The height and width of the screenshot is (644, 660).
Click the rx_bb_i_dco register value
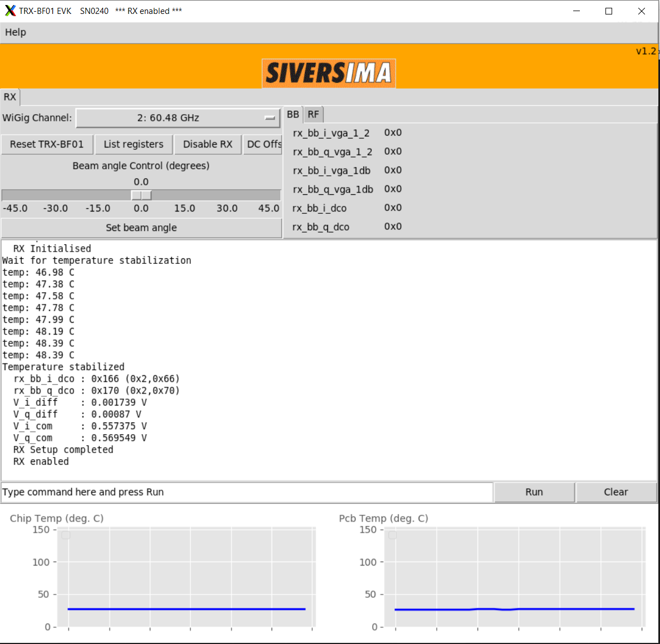click(393, 208)
